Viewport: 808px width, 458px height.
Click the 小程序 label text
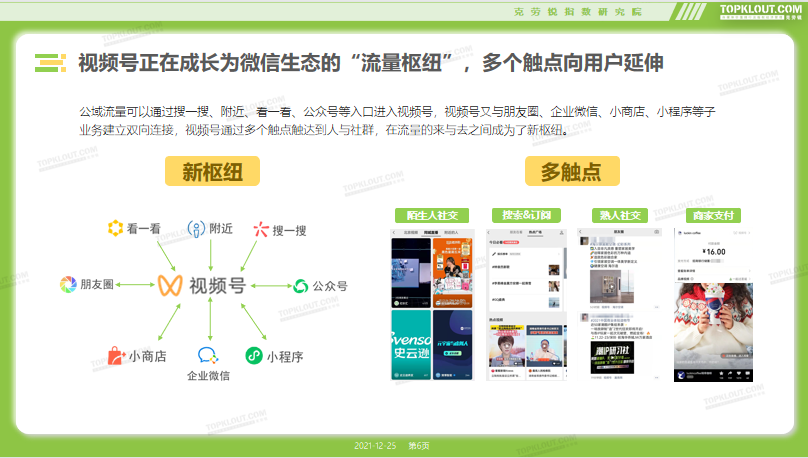[x=285, y=357]
